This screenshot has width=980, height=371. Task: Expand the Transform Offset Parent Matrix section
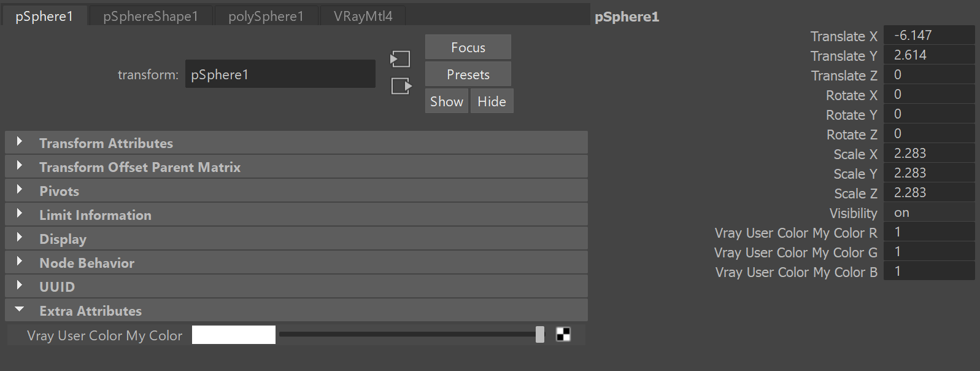[296, 166]
